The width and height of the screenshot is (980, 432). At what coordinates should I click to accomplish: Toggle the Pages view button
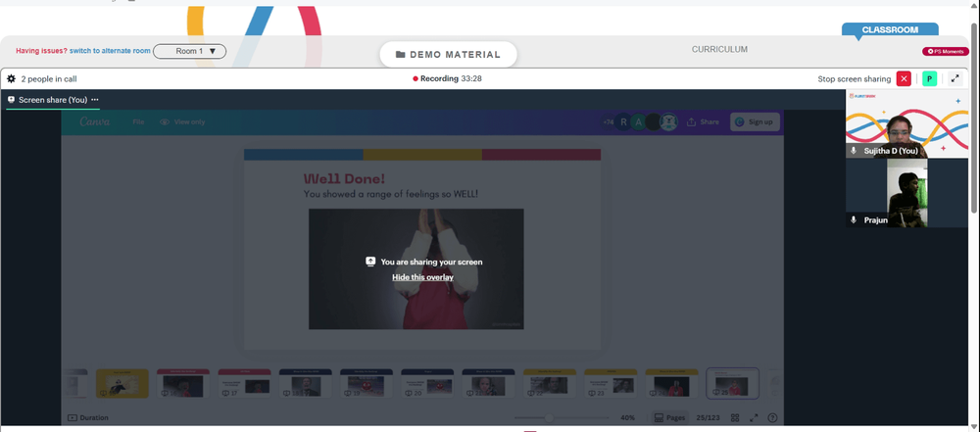[668, 417]
